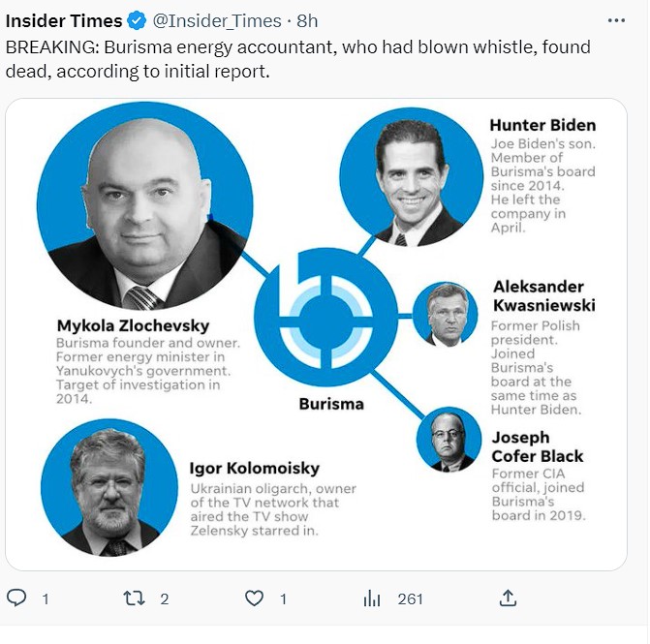This screenshot has width=650, height=644.
Task: Open the Insider Times profile name
Action: click(x=64, y=20)
